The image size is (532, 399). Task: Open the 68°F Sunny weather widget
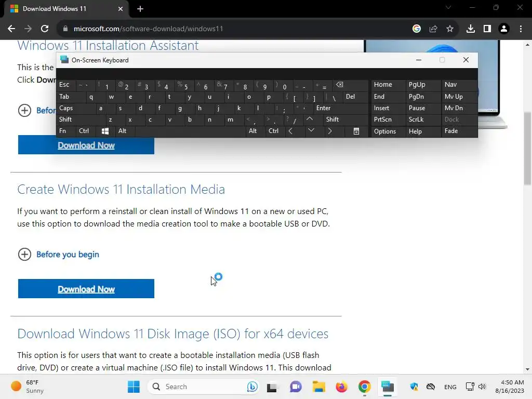[x=27, y=387]
